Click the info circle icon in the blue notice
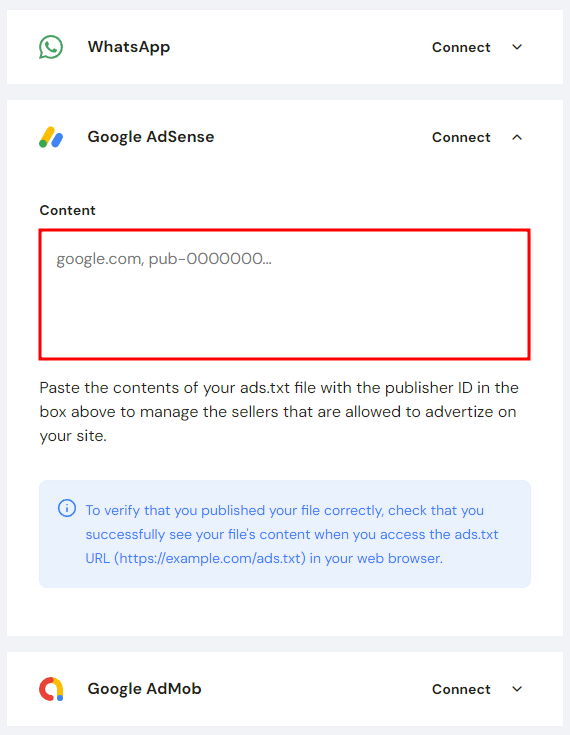Viewport: 570px width, 735px height. [67, 508]
